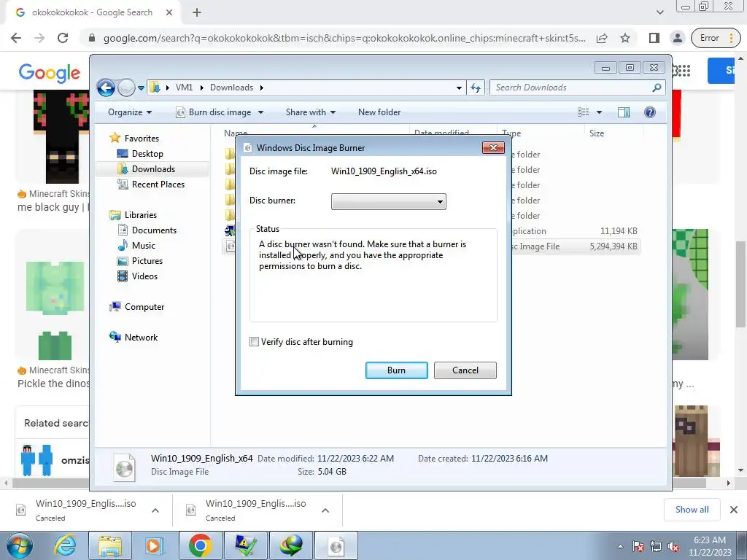The width and height of the screenshot is (747, 560).
Task: Open Explorer recent pages dropdown arrow
Action: click(141, 88)
